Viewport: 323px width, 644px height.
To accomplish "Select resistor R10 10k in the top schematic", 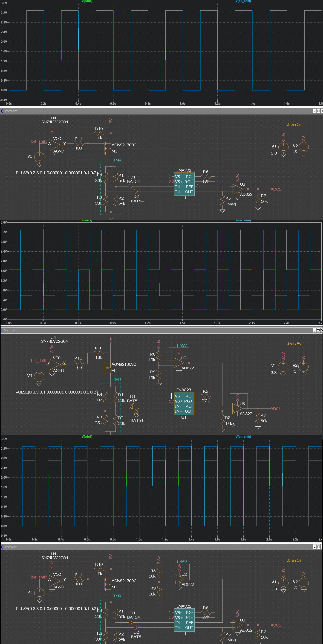I will (x=99, y=133).
